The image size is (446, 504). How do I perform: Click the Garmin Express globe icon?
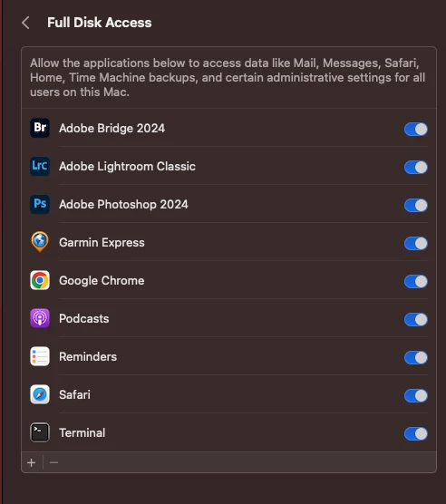pyautogui.click(x=40, y=242)
